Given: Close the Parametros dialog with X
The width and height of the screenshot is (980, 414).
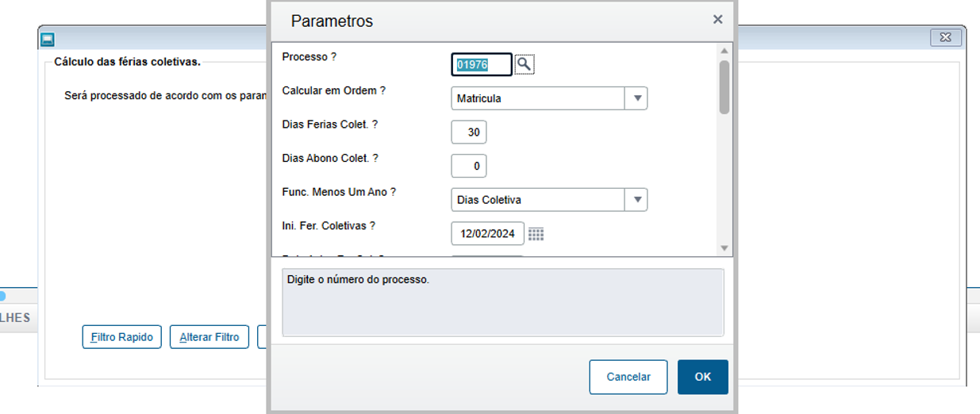Looking at the screenshot, I should click(717, 20).
